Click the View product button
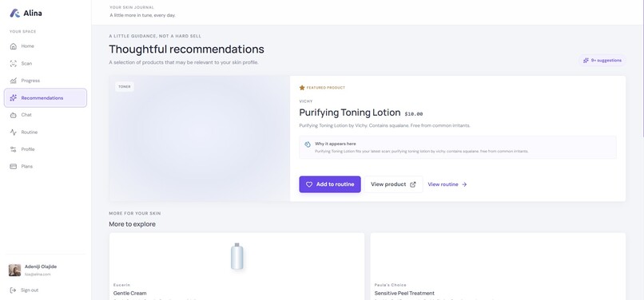This screenshot has height=300, width=644. click(393, 184)
